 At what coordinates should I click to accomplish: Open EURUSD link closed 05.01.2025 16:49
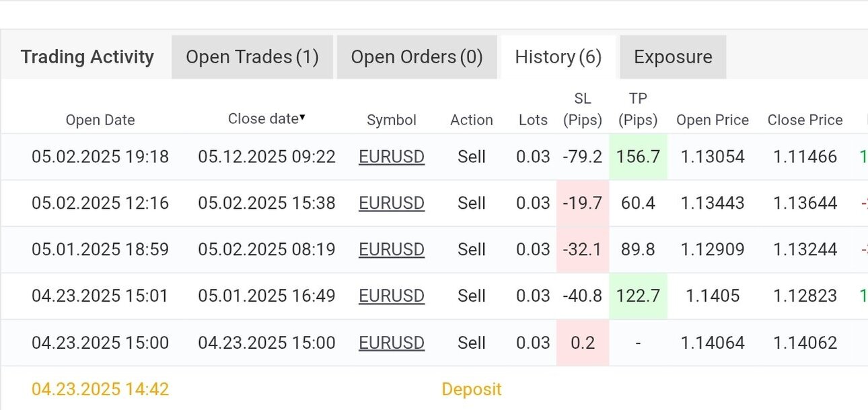pyautogui.click(x=392, y=296)
